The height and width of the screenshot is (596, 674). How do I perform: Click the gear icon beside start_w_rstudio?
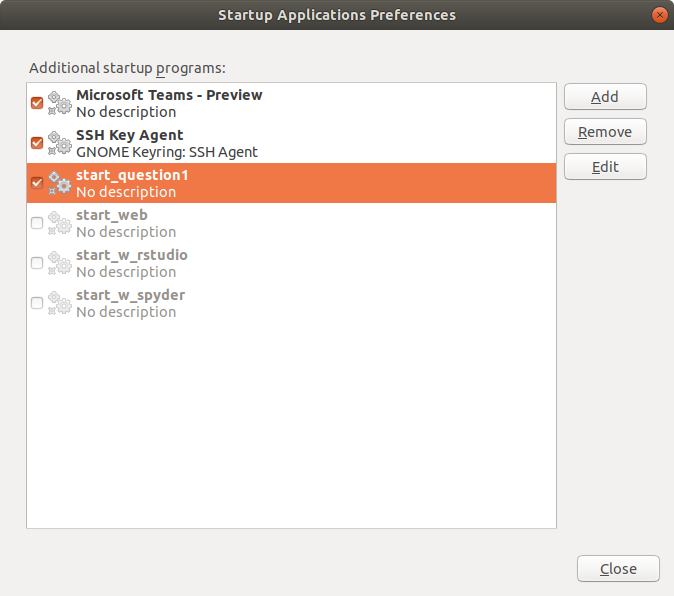(x=59, y=263)
